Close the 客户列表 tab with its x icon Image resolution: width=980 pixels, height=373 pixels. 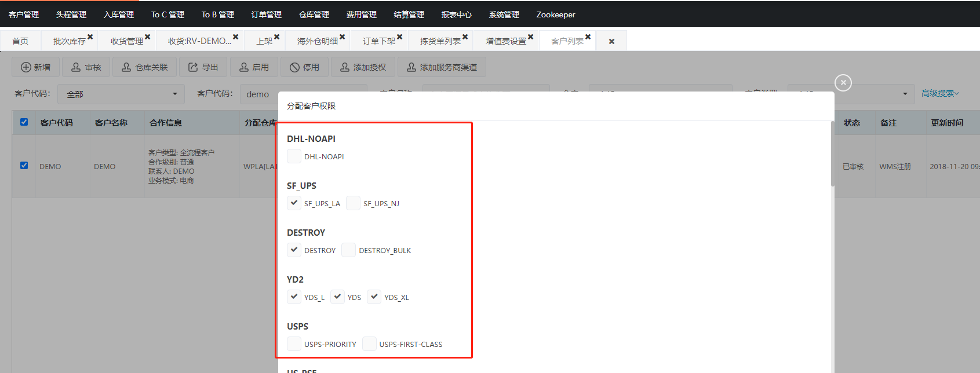[x=588, y=36]
